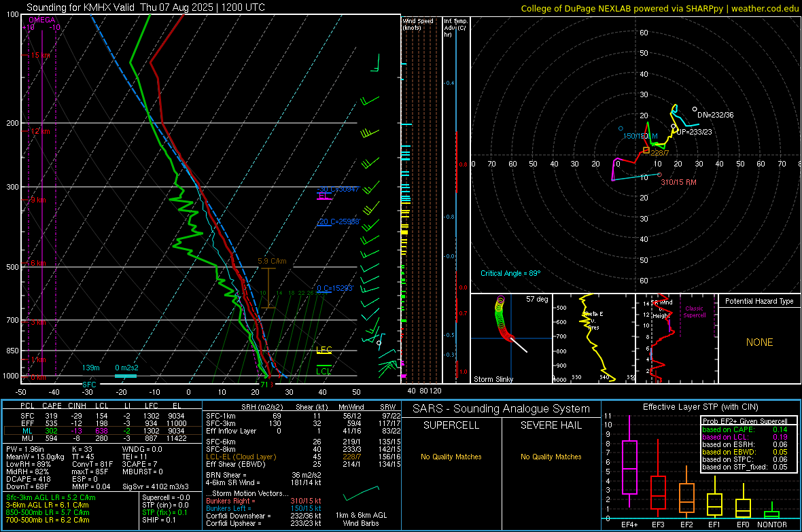Click the Corfidi Downshear = line

(x=264, y=516)
